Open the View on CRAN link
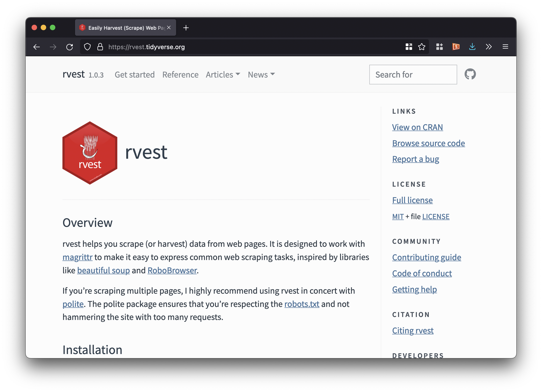The width and height of the screenshot is (542, 392). click(417, 127)
